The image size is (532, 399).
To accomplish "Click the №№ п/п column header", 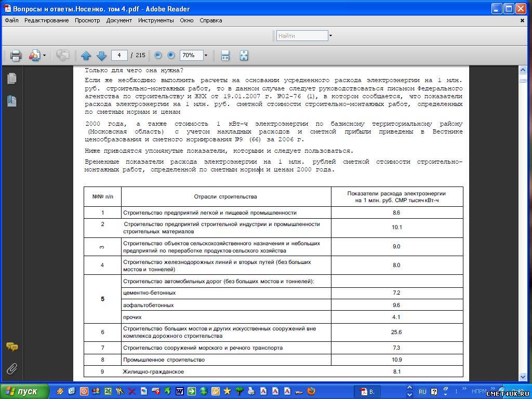I will pos(102,197).
